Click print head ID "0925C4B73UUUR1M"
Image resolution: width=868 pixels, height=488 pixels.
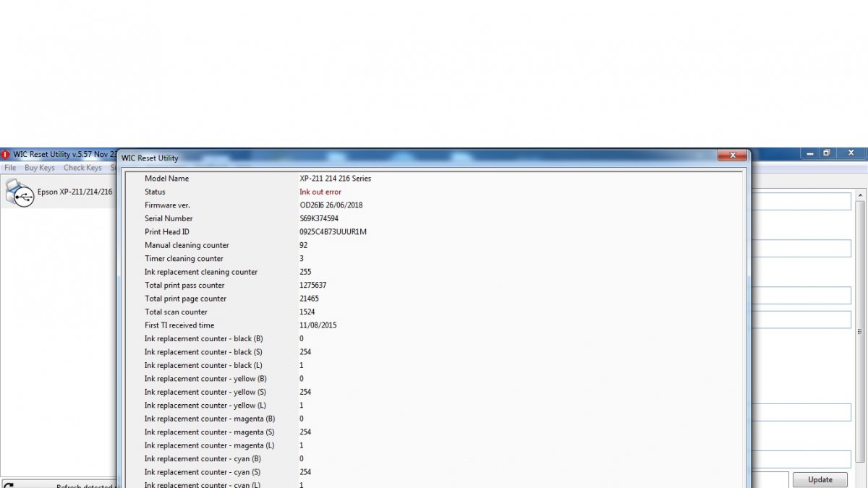tap(333, 232)
